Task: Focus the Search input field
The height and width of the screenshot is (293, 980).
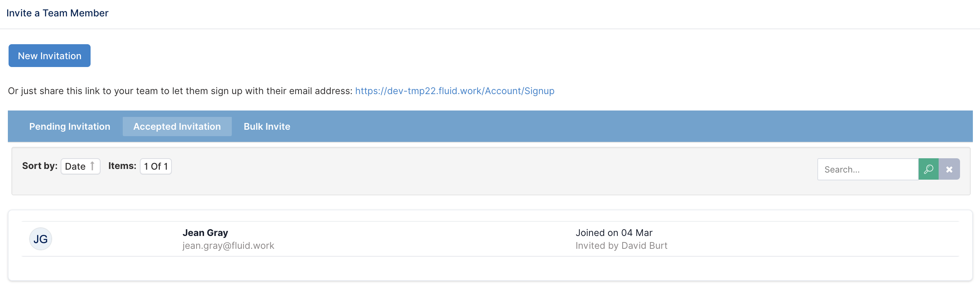Action: tap(868, 169)
